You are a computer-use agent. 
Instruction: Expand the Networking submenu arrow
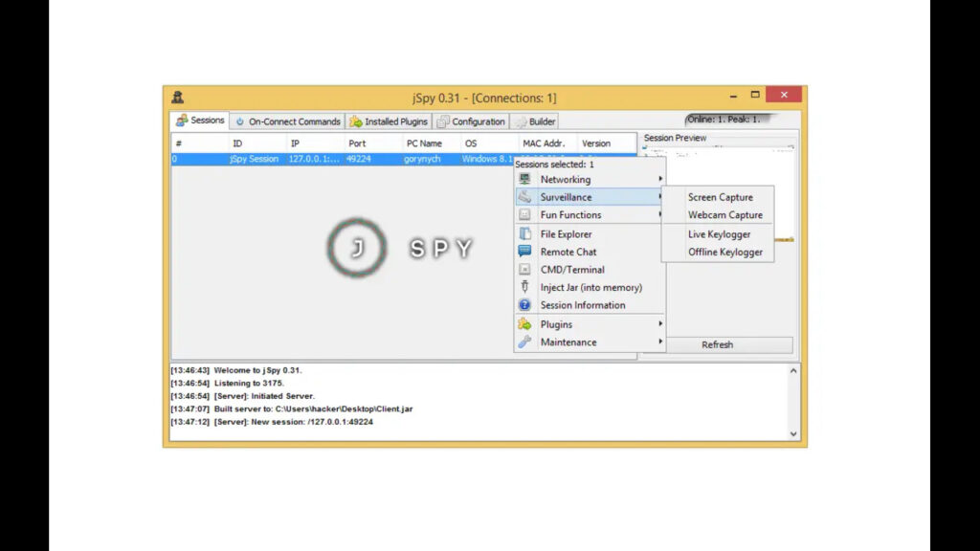660,179
